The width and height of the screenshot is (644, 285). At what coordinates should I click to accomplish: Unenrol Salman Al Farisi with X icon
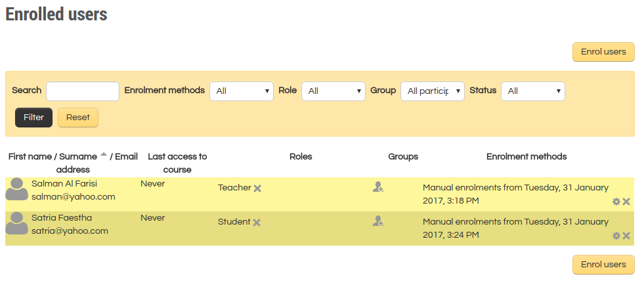(626, 202)
